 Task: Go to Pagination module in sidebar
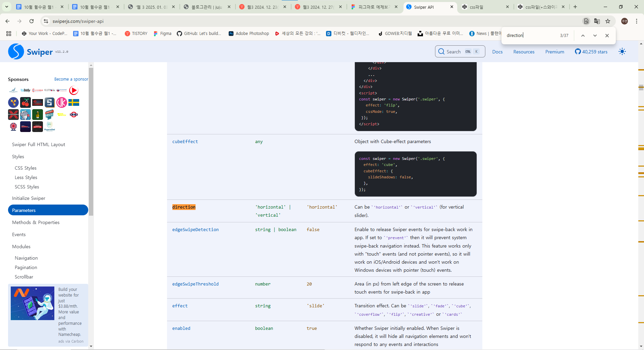pos(26,267)
